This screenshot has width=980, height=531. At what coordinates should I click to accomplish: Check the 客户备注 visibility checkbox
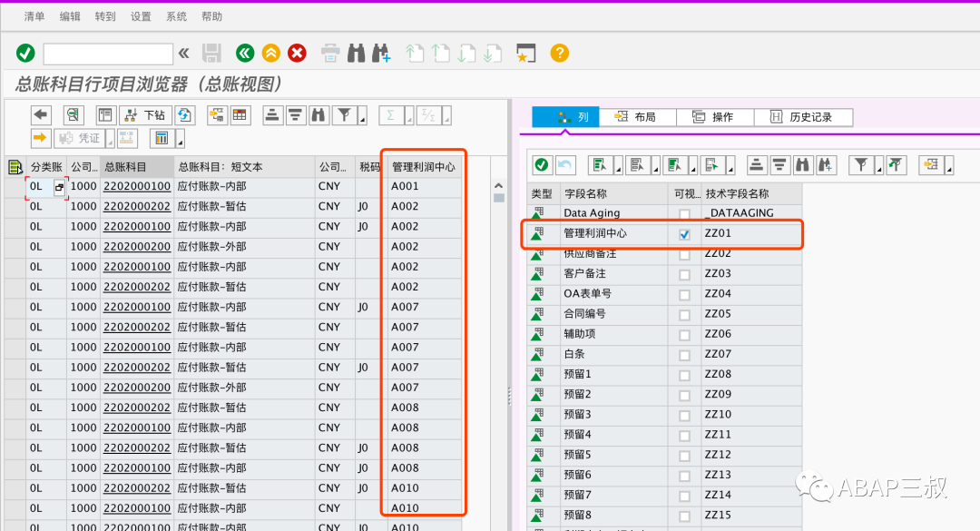[x=684, y=274]
